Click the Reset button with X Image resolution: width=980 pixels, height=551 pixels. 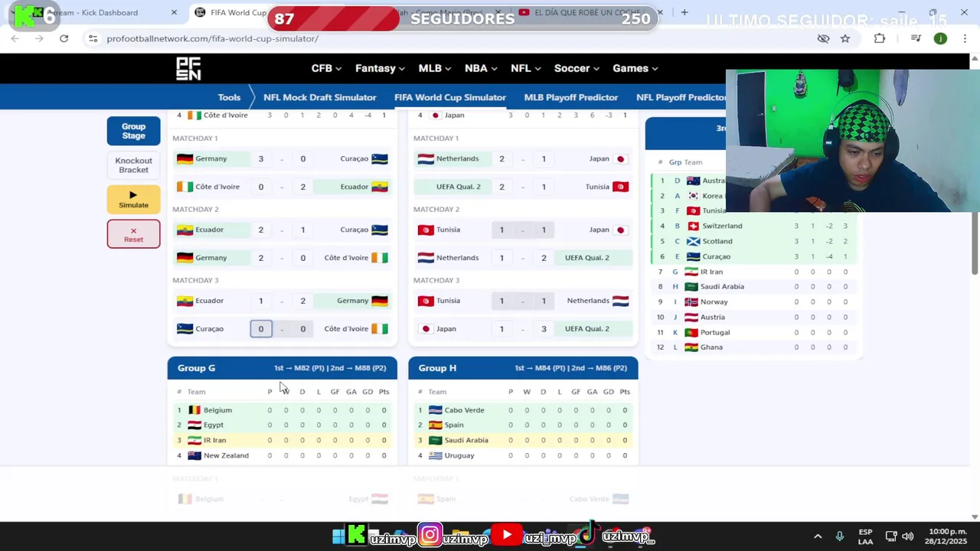coord(133,234)
